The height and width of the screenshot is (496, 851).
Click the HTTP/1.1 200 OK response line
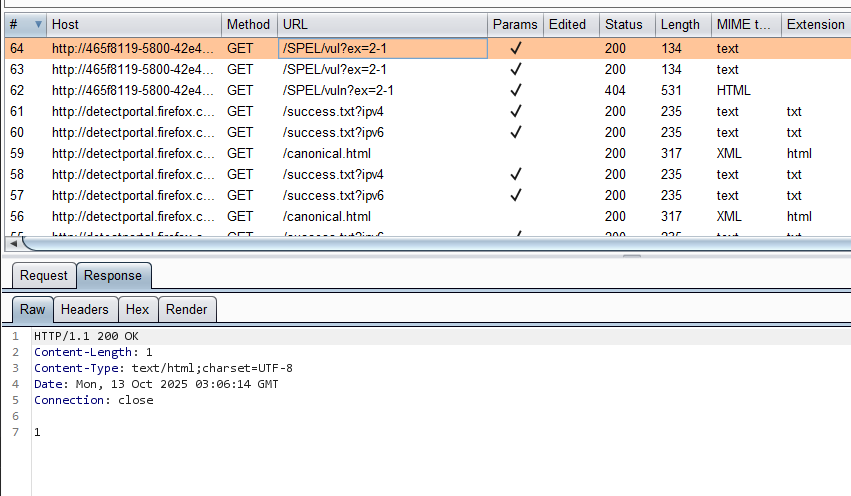(86, 336)
